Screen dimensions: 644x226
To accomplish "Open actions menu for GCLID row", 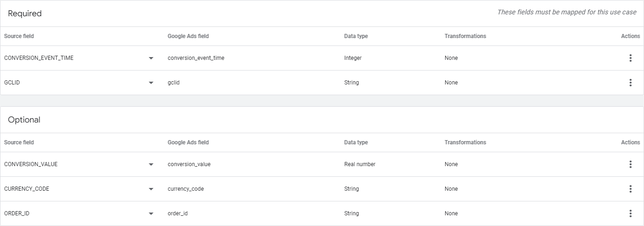I will click(x=630, y=83).
